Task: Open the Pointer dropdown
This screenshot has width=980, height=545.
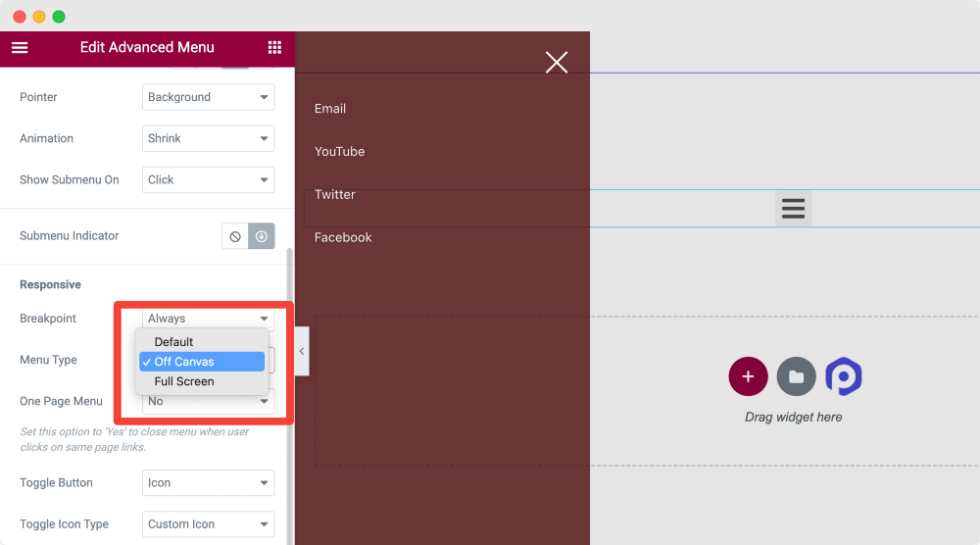Action: [x=208, y=97]
